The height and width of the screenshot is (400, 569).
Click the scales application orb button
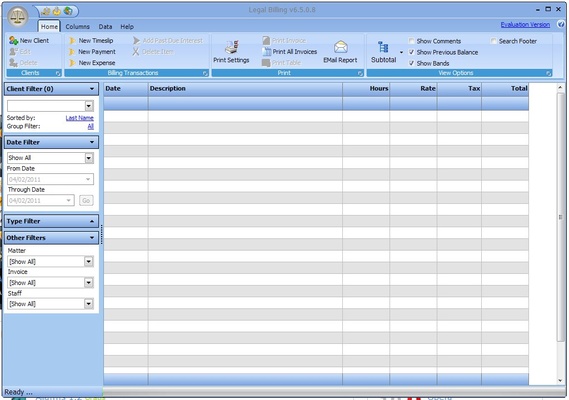click(18, 17)
